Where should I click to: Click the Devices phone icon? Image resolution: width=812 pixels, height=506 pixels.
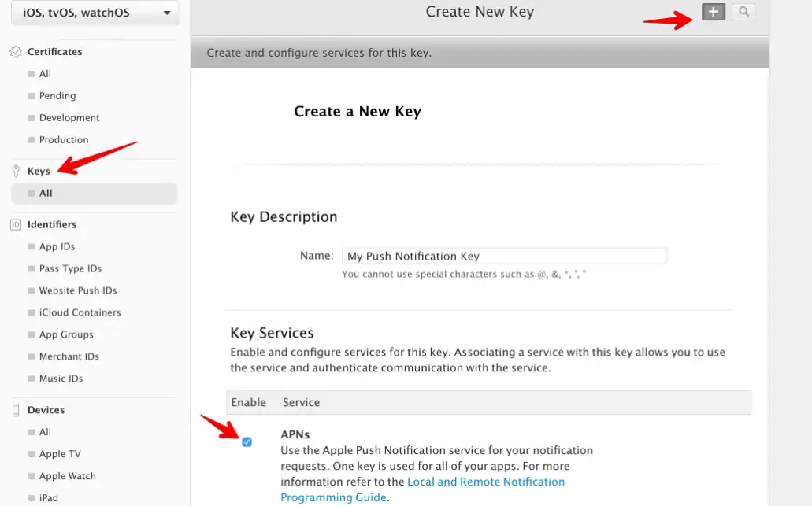pos(15,410)
